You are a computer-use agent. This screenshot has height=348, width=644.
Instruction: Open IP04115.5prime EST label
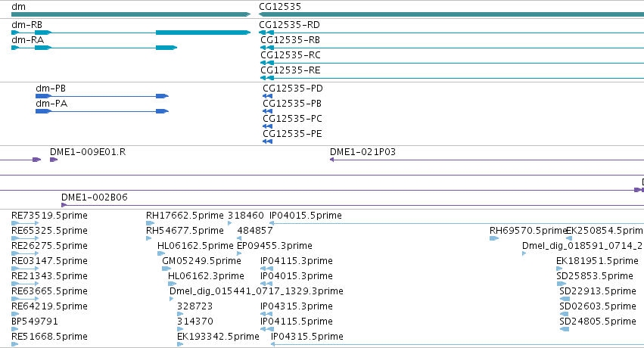(296, 322)
